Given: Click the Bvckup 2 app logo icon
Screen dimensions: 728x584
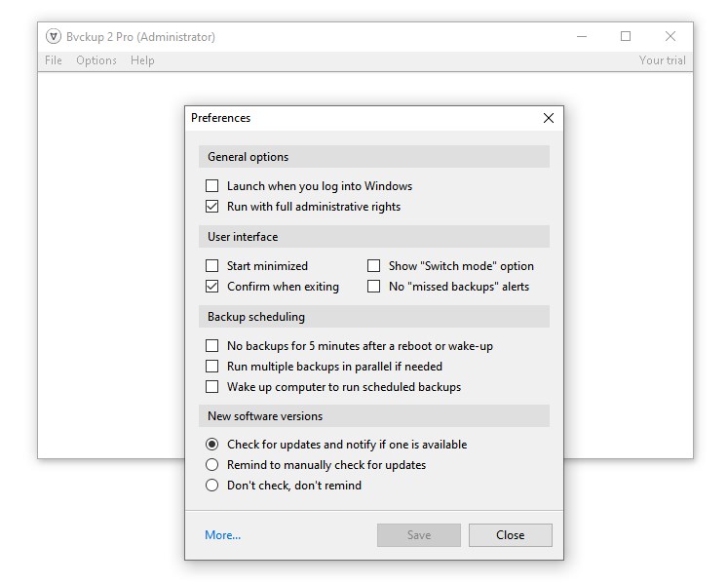Looking at the screenshot, I should click(x=54, y=37).
